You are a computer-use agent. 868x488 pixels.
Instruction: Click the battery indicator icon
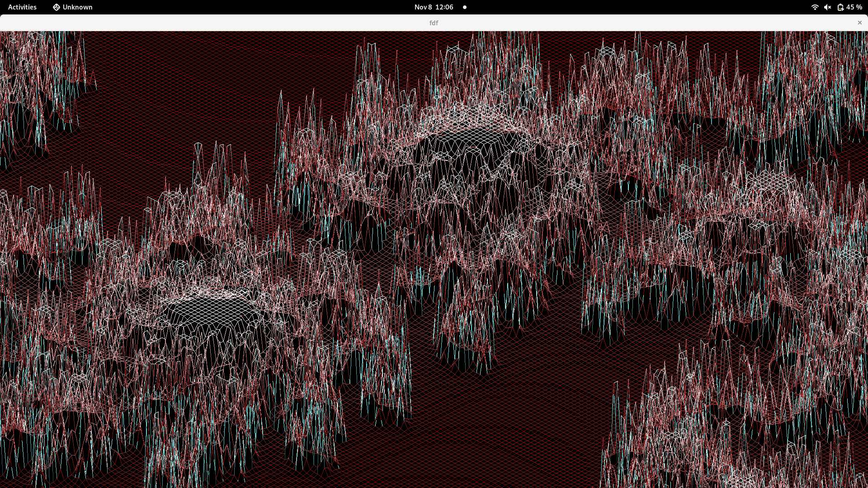click(x=840, y=7)
